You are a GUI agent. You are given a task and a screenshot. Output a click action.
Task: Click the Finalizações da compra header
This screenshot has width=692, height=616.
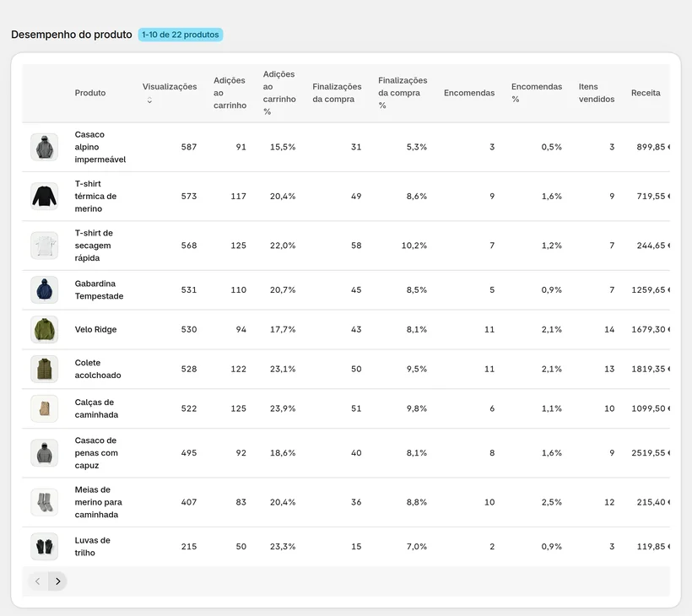(x=337, y=93)
